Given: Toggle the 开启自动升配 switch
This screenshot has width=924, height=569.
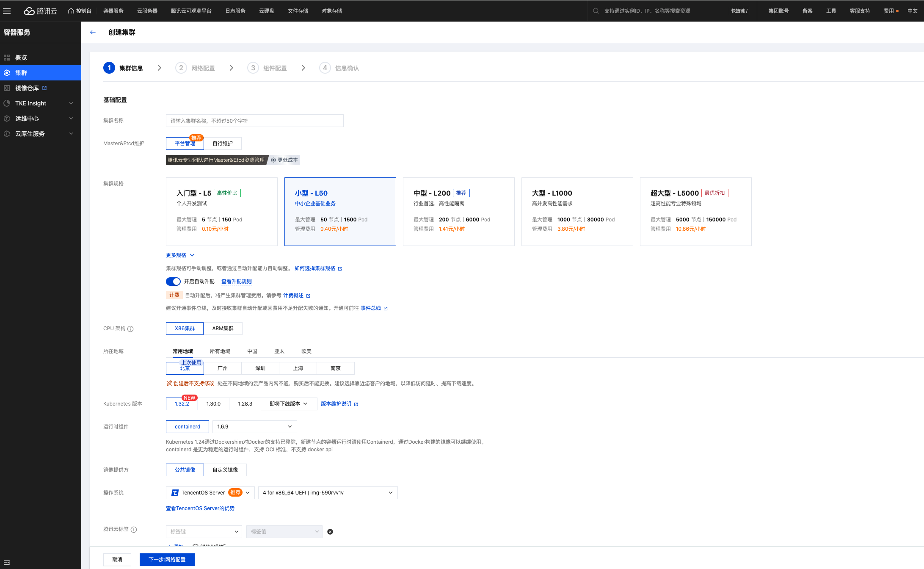Looking at the screenshot, I should [173, 282].
